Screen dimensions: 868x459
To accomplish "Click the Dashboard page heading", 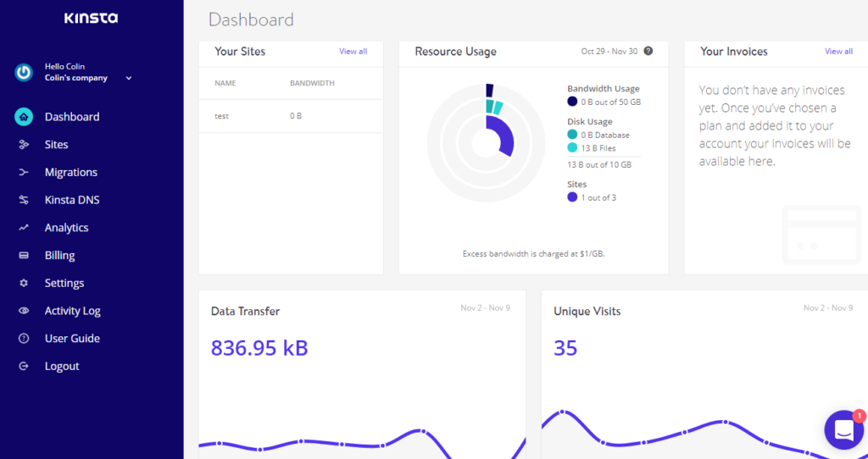I will pyautogui.click(x=251, y=20).
